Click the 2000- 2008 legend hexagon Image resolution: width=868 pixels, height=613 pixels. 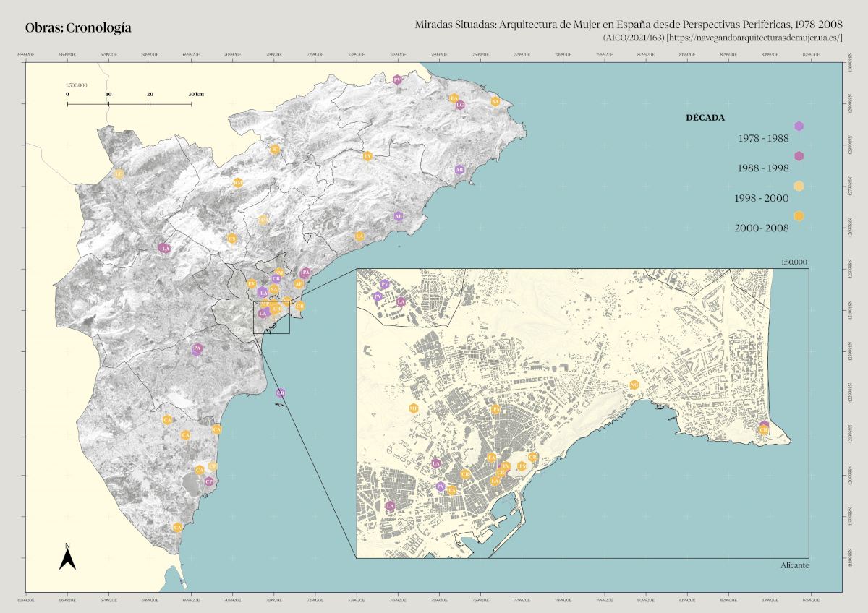pyautogui.click(x=799, y=216)
